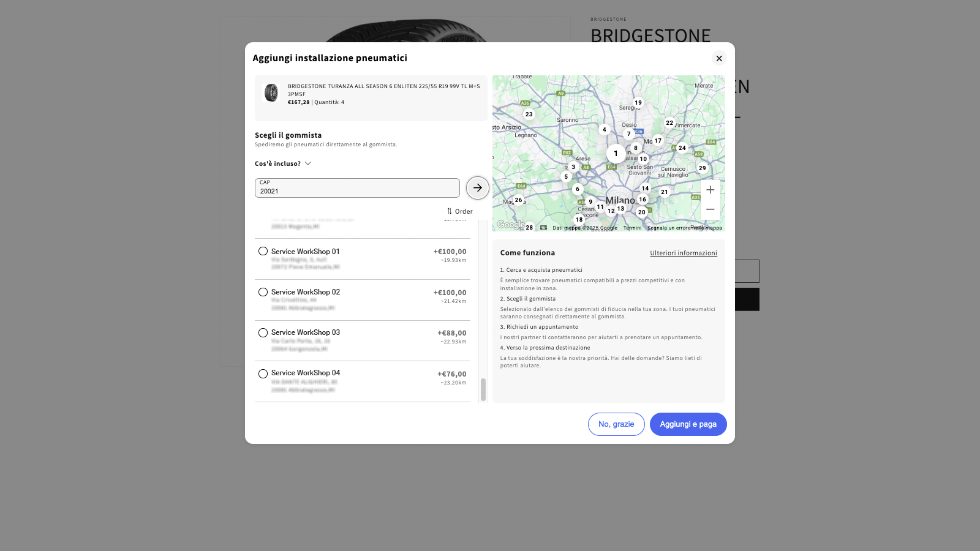980x551 pixels.
Task: Select map marker number 7
Action: [629, 134]
